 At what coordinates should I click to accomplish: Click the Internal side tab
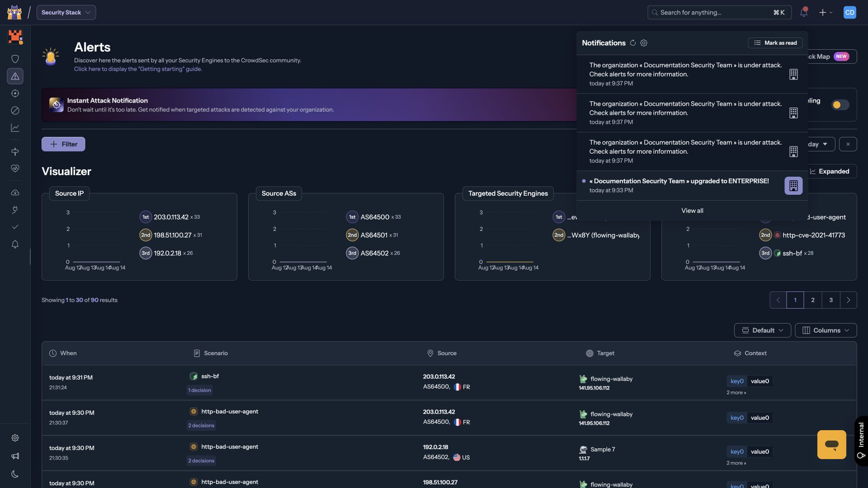861,441
